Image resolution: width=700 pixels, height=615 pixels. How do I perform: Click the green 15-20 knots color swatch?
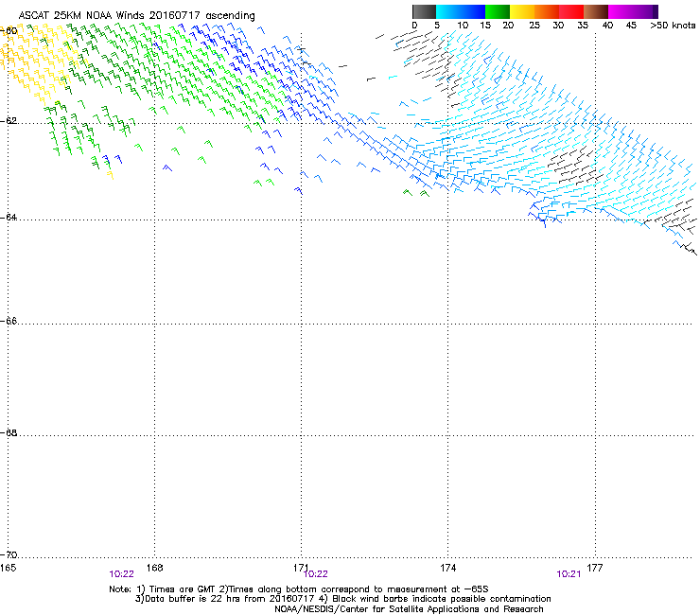498,11
